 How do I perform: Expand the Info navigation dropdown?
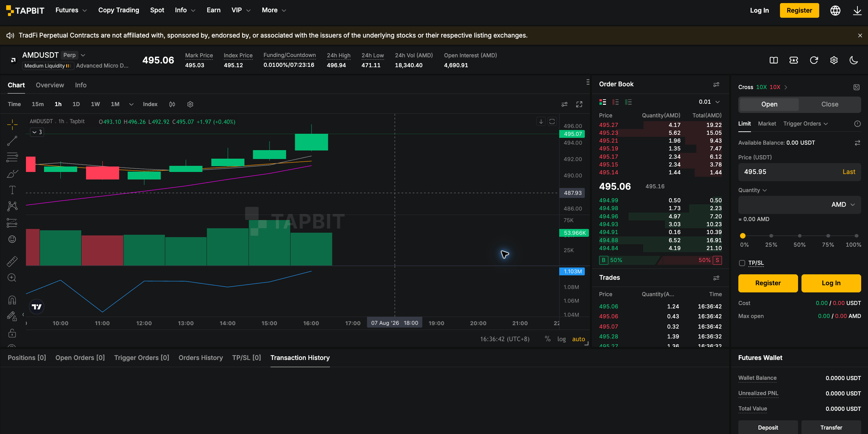[x=185, y=10]
